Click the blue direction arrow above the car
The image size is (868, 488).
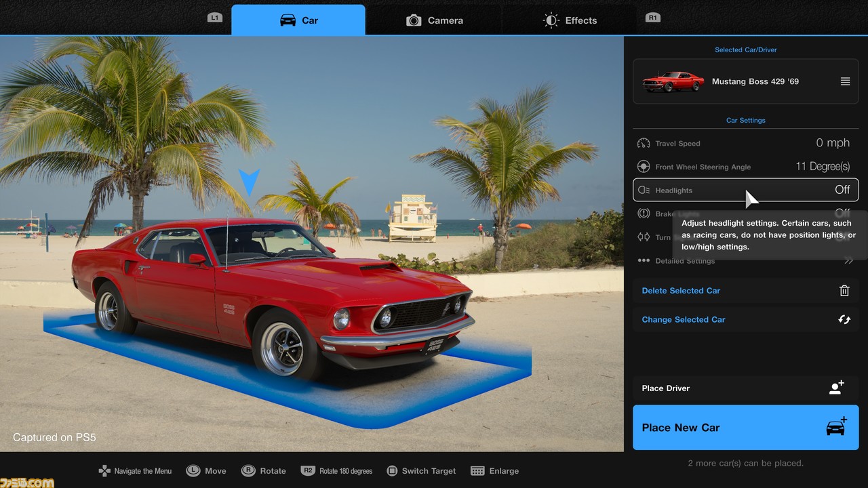click(x=249, y=183)
